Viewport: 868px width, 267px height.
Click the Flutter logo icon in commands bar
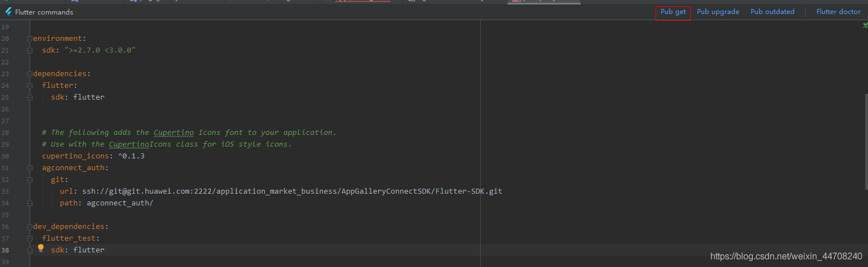[x=8, y=12]
